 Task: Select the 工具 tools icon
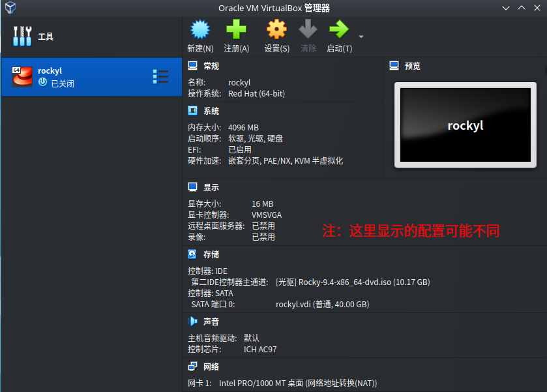22,37
